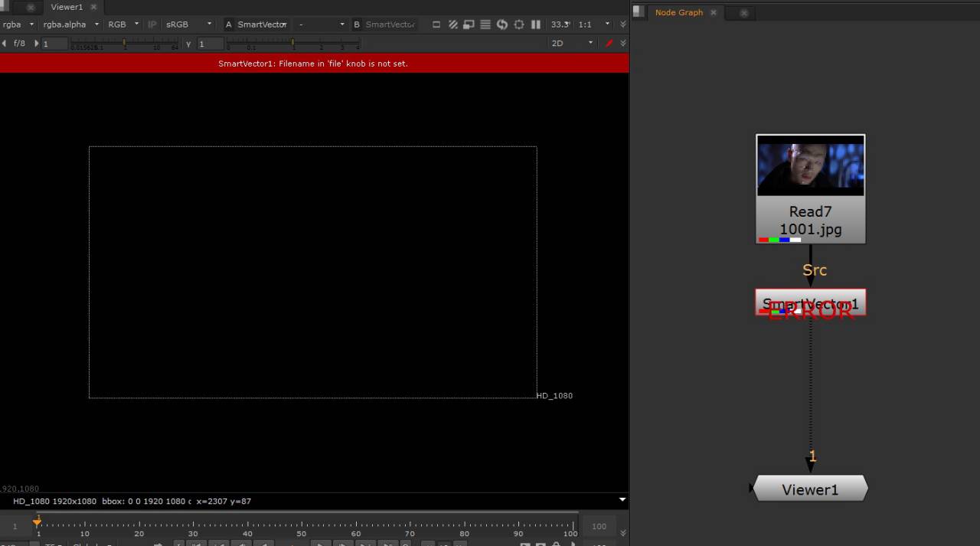Pause viewer updating with the pause icon

[x=536, y=25]
